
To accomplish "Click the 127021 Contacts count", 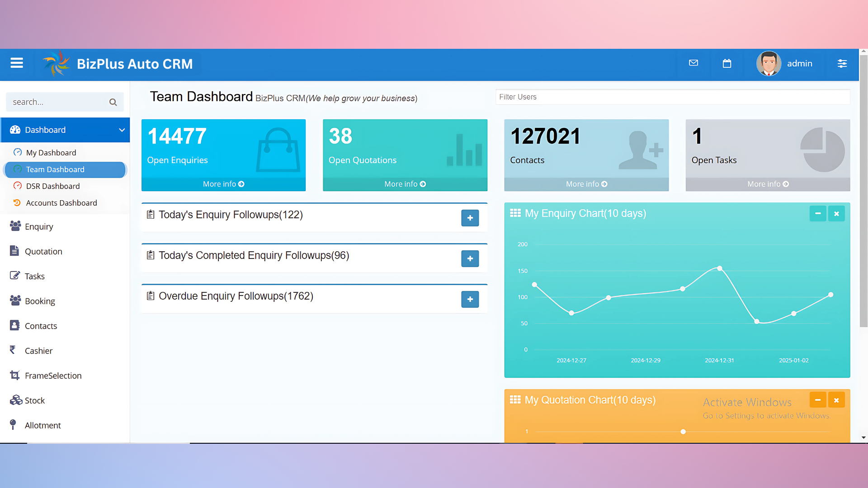I will (x=546, y=136).
